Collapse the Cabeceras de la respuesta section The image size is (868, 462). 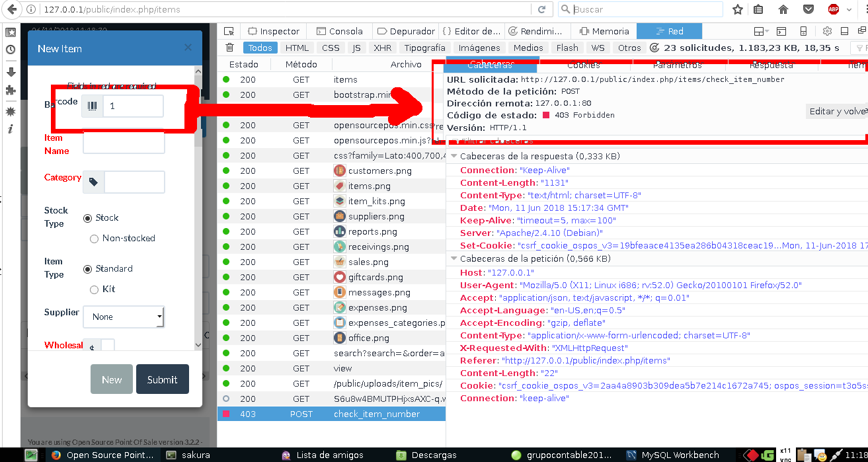coord(455,156)
